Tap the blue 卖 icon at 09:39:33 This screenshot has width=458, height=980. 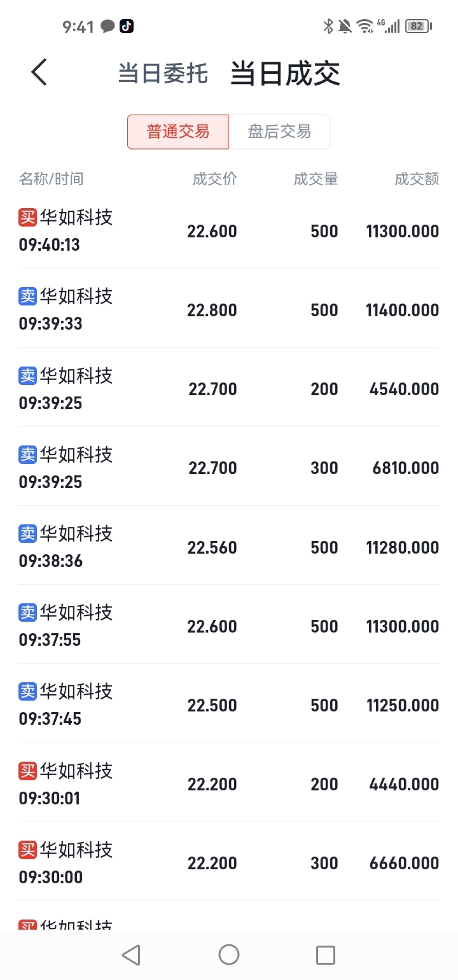pos(28,296)
